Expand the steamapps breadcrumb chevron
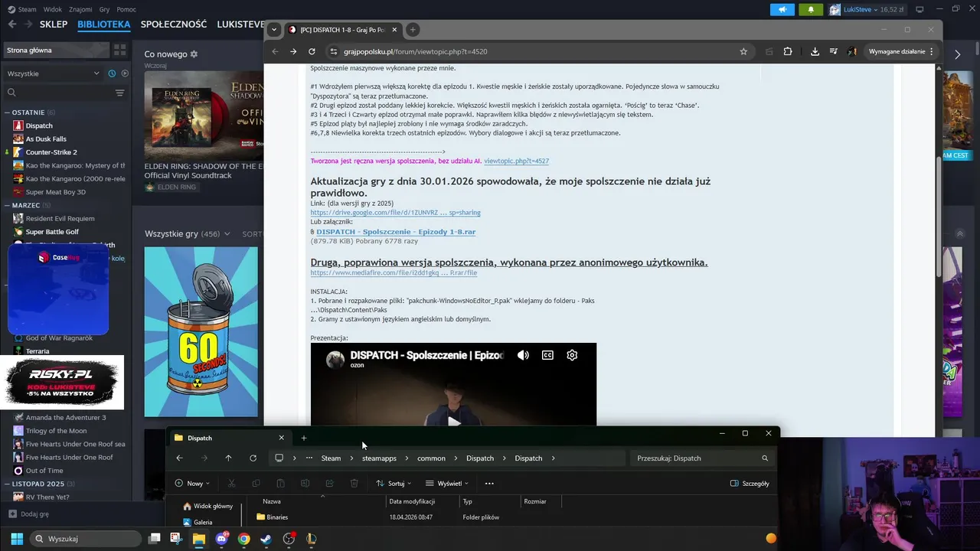Viewport: 980px width, 551px height. point(407,458)
